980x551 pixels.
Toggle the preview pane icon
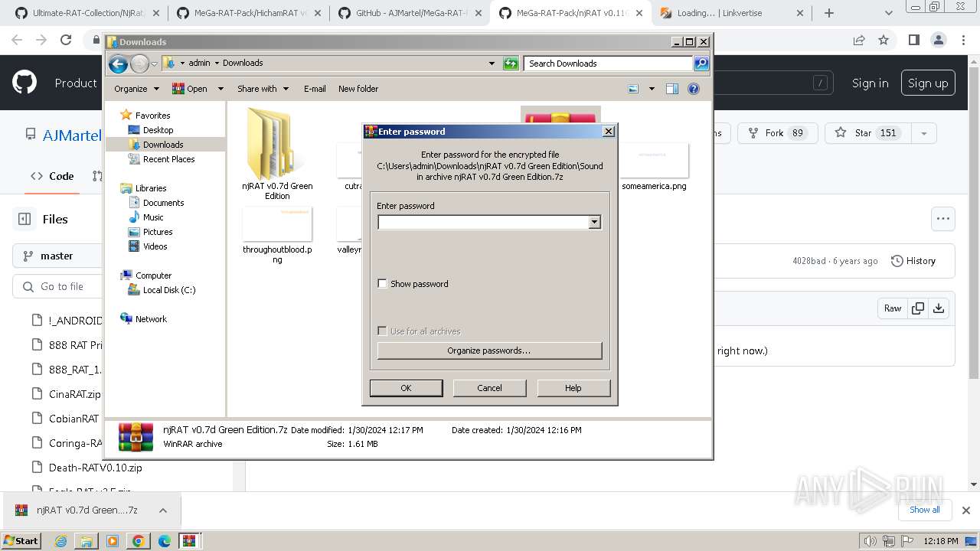click(672, 89)
